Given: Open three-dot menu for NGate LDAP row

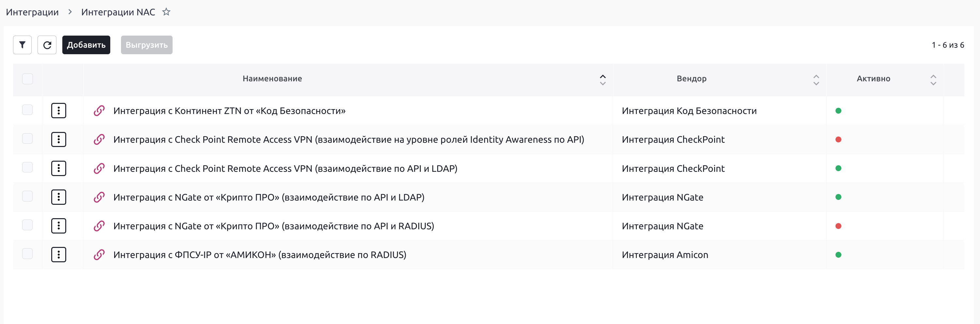Looking at the screenshot, I should [59, 197].
